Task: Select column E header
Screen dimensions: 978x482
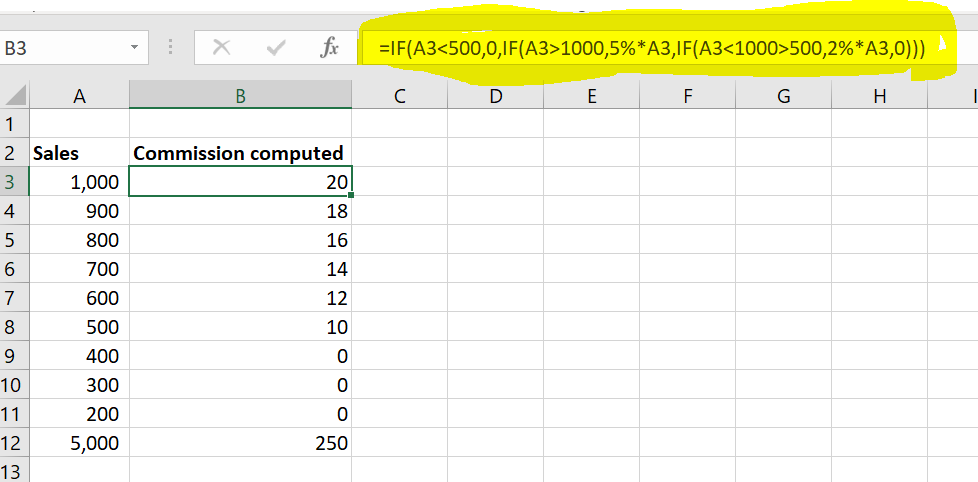Action: click(591, 95)
